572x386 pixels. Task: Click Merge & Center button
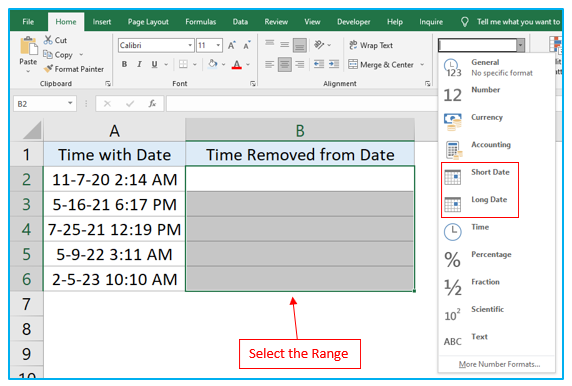(381, 65)
